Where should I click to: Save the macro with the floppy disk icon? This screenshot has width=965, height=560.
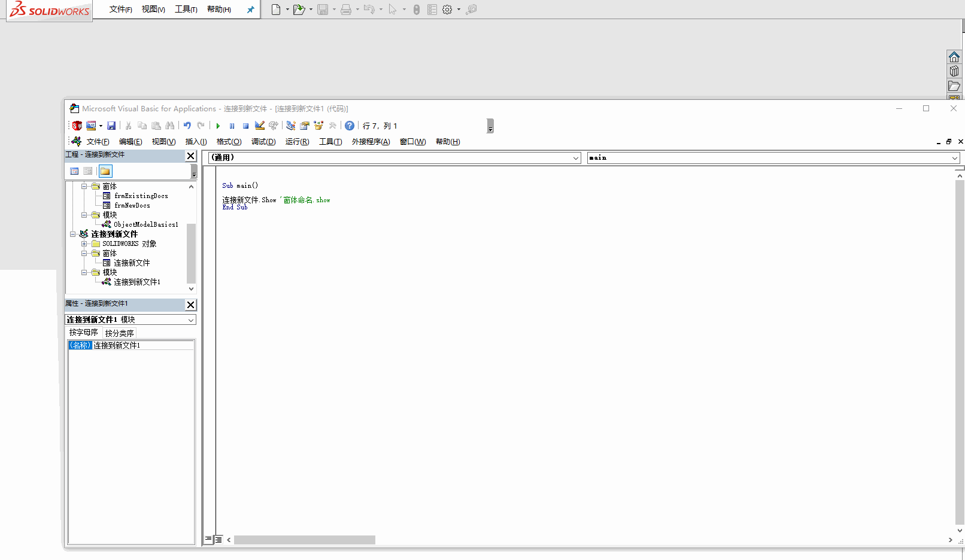click(x=111, y=126)
